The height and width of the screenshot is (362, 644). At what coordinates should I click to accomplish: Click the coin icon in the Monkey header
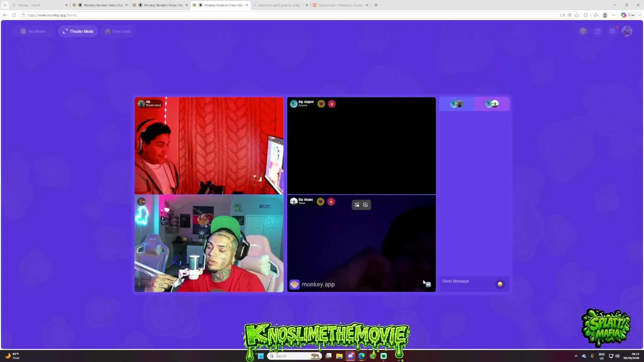coord(583,31)
